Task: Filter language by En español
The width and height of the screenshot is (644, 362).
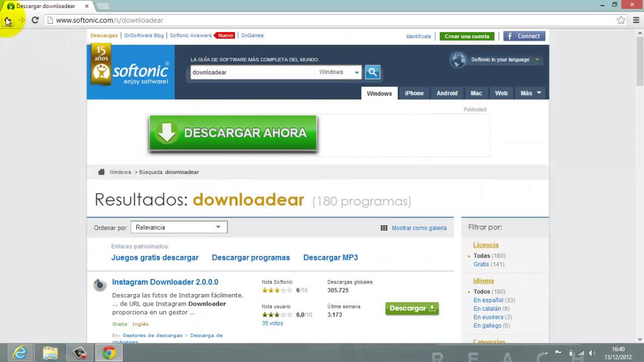Action: tap(488, 300)
